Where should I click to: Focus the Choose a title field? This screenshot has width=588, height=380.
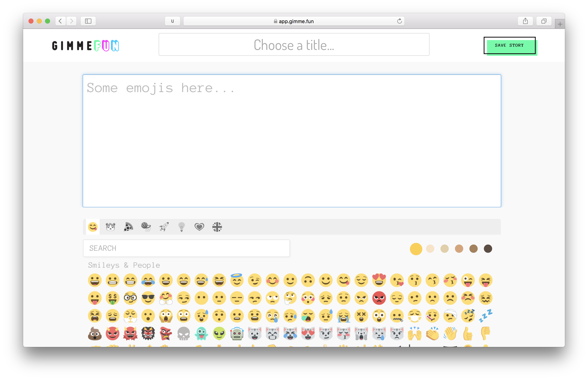point(294,45)
